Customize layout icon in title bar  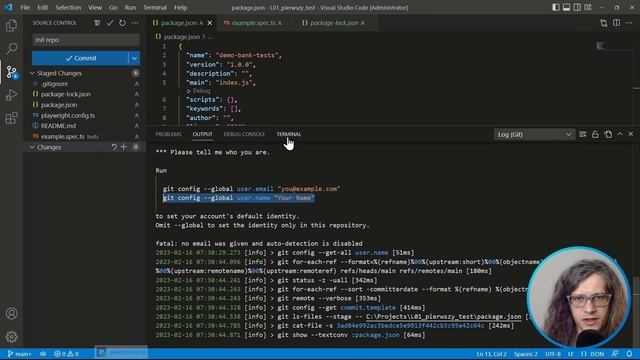point(588,7)
